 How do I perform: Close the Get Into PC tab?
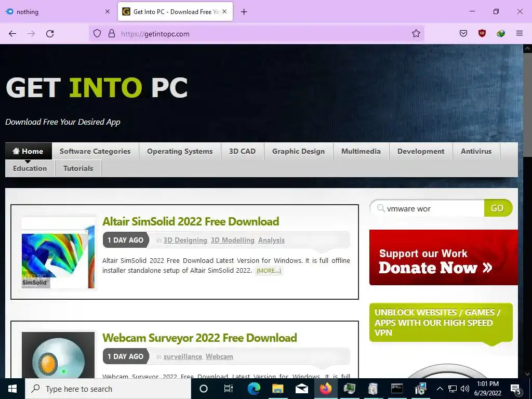tap(224, 11)
